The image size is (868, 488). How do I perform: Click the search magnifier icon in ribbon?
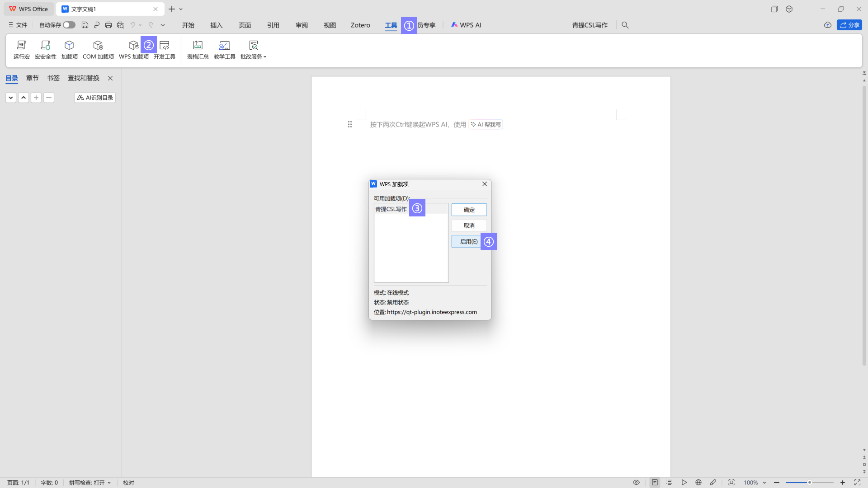(625, 25)
